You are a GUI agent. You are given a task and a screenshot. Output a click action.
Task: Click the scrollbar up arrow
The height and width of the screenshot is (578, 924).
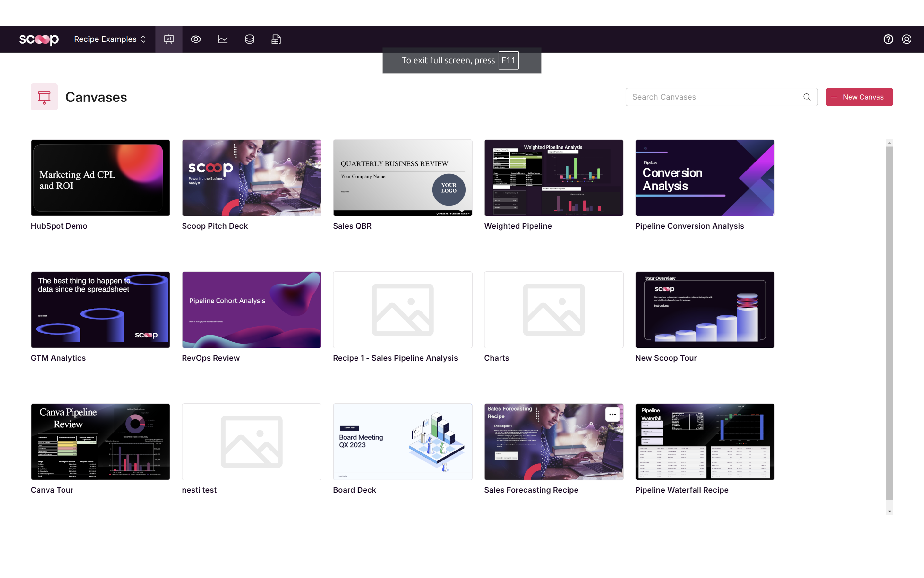pyautogui.click(x=889, y=143)
